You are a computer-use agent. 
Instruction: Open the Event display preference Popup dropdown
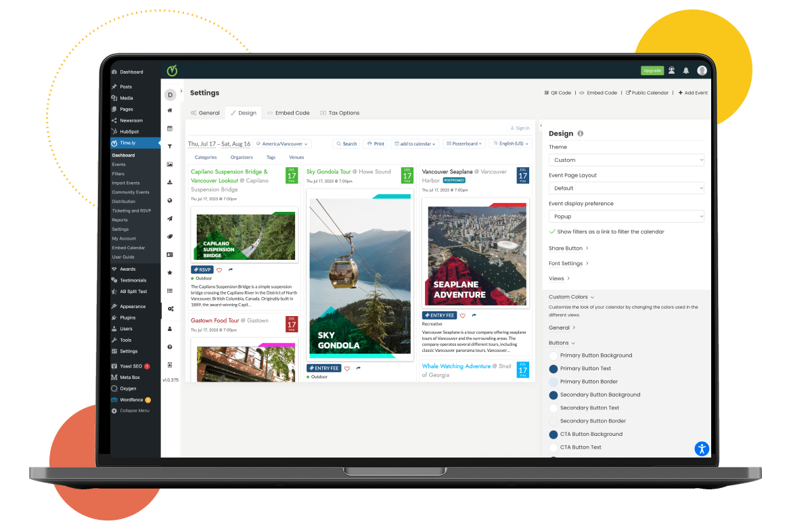point(626,217)
